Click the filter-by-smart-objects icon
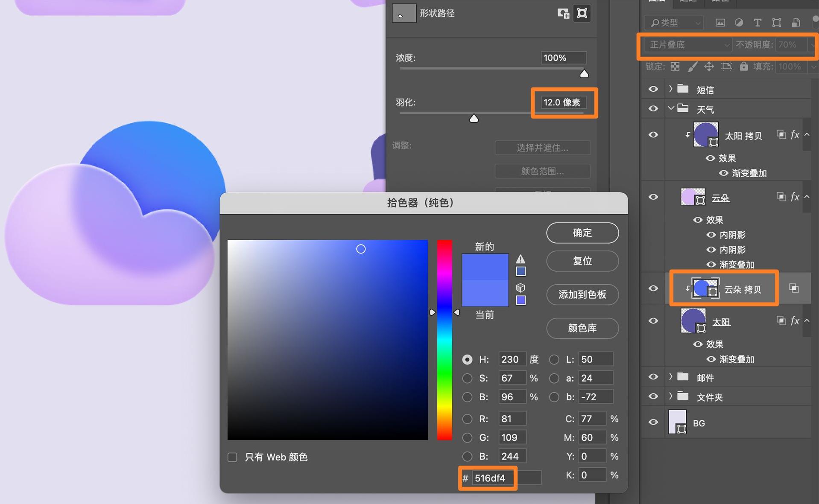The image size is (819, 504). pyautogui.click(x=795, y=23)
